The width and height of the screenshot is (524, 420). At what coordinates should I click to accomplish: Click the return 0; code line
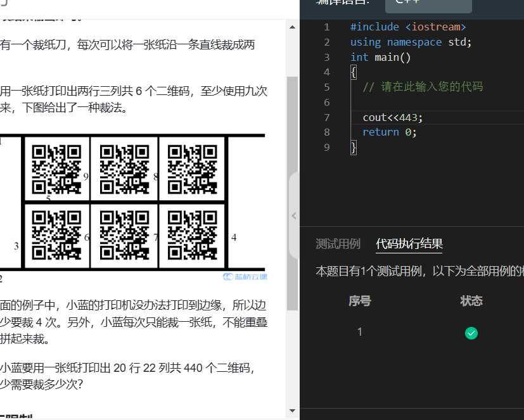click(390, 132)
